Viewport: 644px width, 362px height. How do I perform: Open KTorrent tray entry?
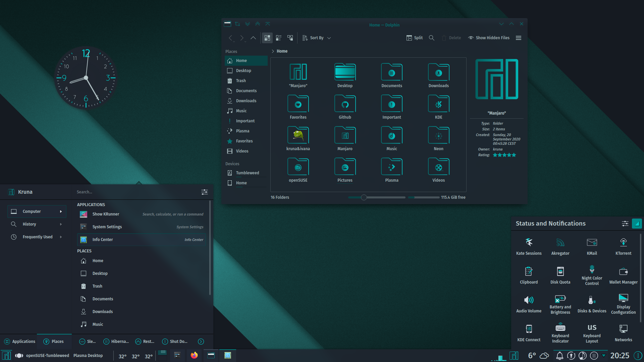[624, 246]
